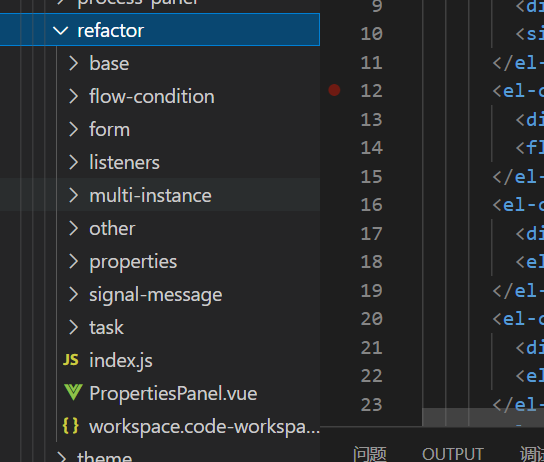Viewport: 544px width, 462px height.
Task: Toggle the breakpoint on line 12
Action: tap(334, 90)
